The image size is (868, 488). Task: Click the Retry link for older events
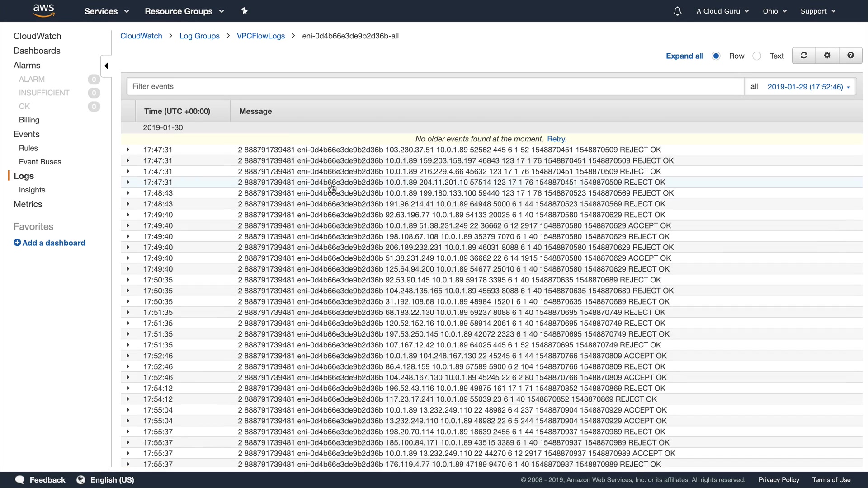(x=557, y=139)
